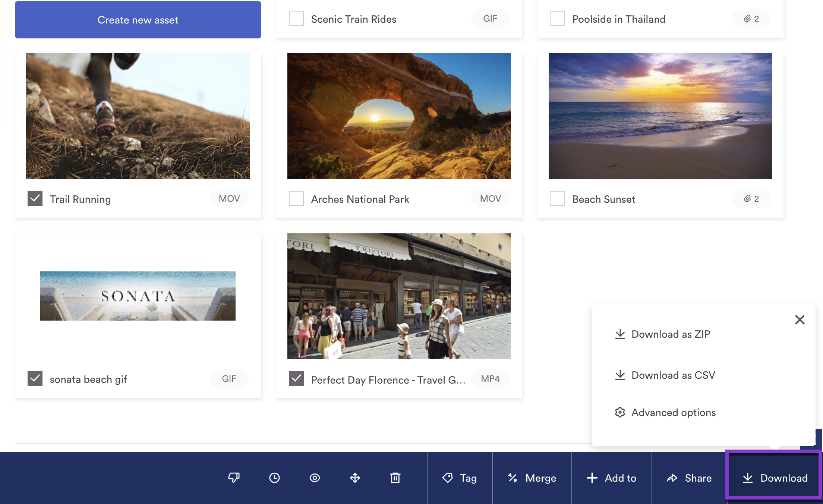Screen dimensions: 823x504
Task: Uncheck the Trail Running checkbox
Action: [35, 198]
